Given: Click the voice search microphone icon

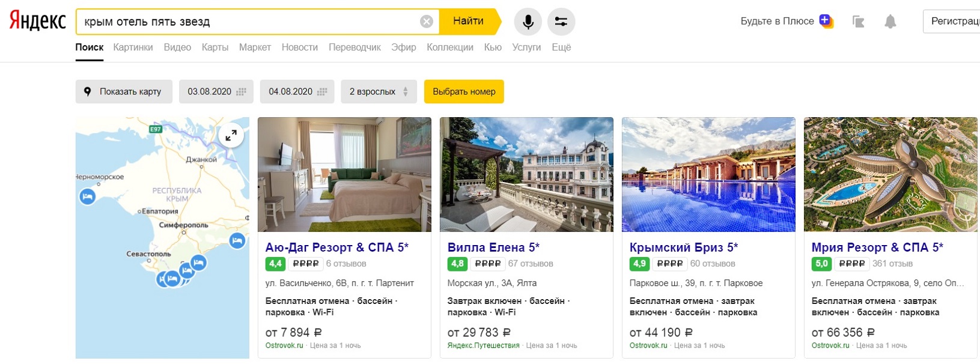Looking at the screenshot, I should (528, 22).
